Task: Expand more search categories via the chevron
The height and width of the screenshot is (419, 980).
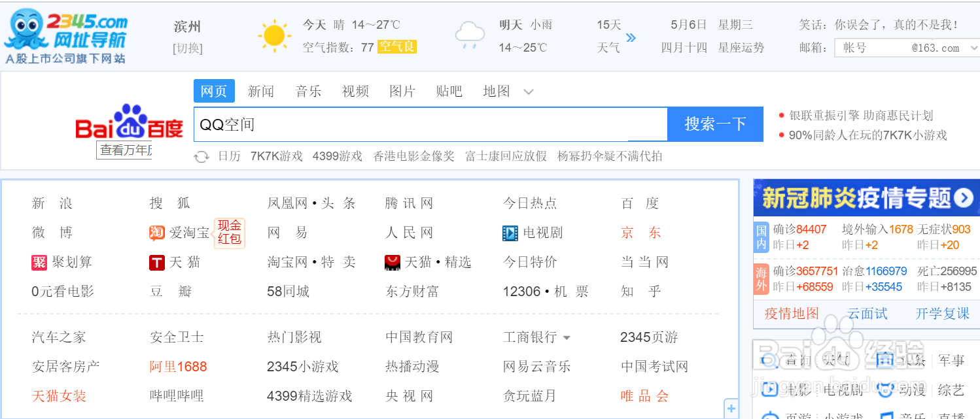Action: click(x=529, y=92)
